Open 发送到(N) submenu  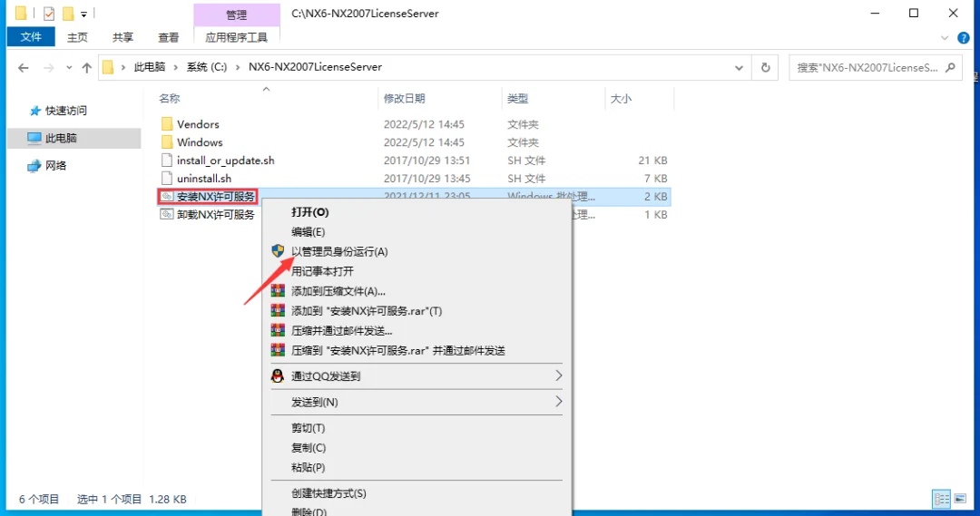point(416,403)
